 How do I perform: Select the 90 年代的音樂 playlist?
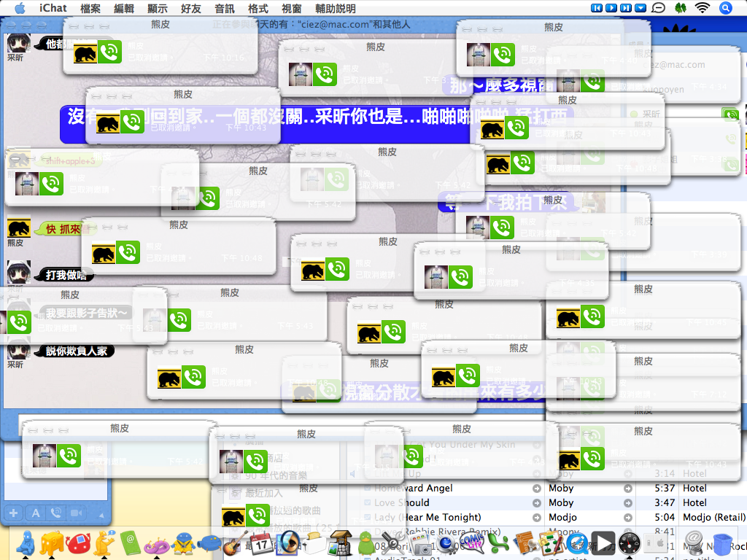[276, 475]
